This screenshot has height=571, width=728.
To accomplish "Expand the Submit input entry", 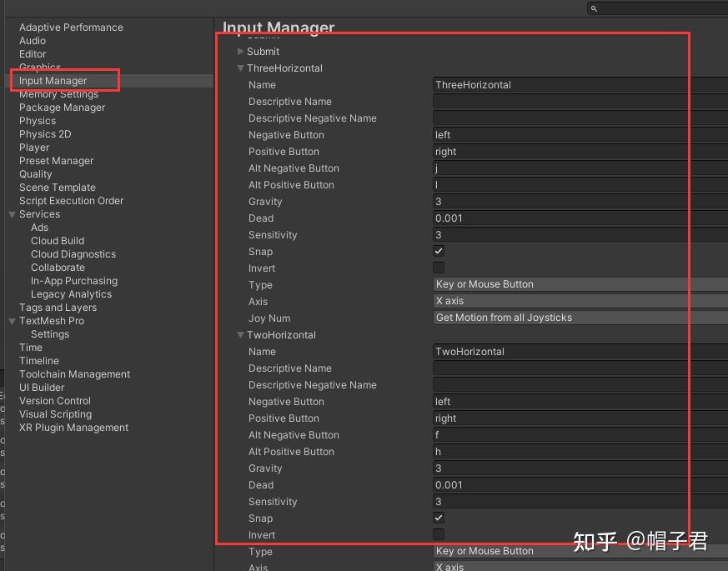I will tap(241, 52).
